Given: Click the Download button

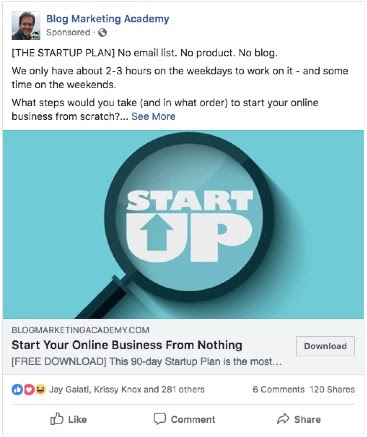Looking at the screenshot, I should (x=325, y=346).
